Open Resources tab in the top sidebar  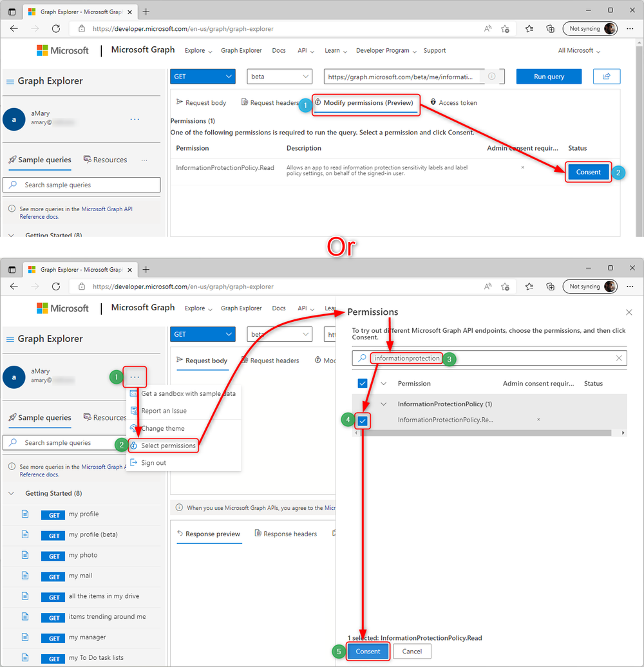pos(105,160)
